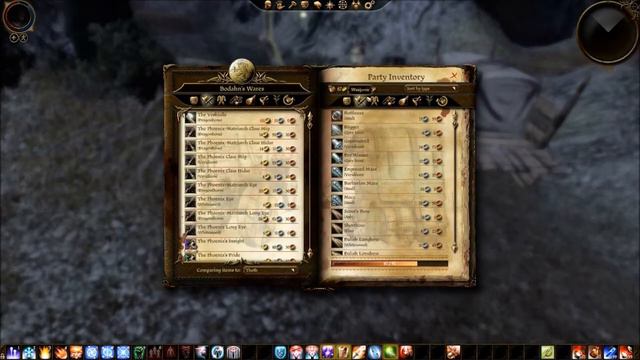Show all items in Bodahn's Wares filter
The width and height of the screenshot is (640, 360).
pos(194,100)
